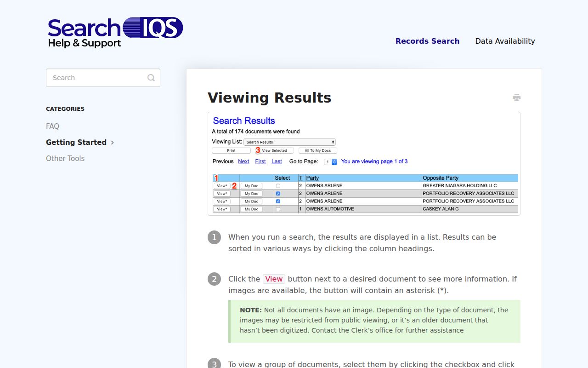Focus the Search input field
588x368 pixels.
click(x=103, y=78)
